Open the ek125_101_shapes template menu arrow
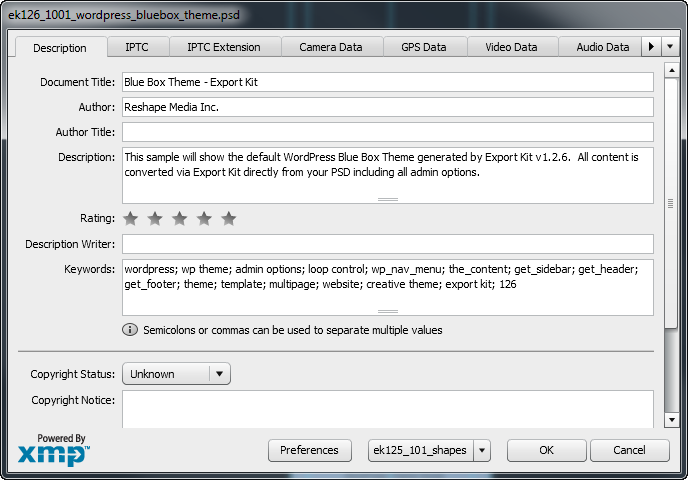The height and width of the screenshot is (480, 688). tap(482, 450)
